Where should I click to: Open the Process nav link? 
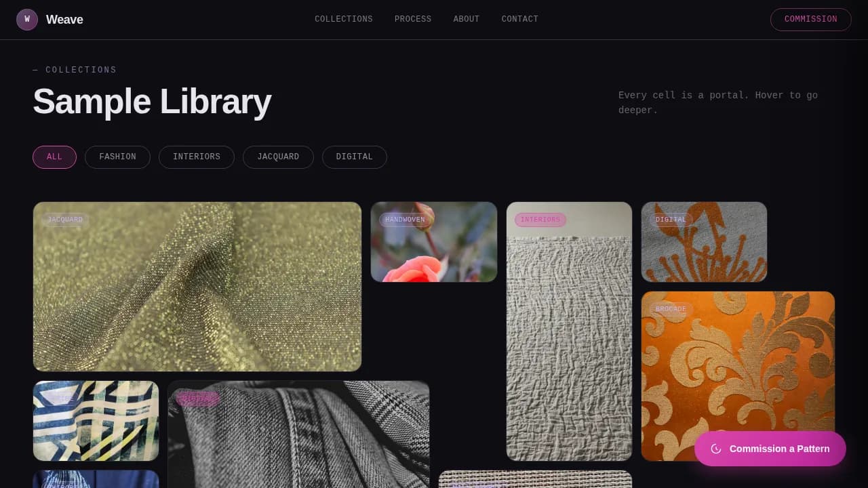413,19
